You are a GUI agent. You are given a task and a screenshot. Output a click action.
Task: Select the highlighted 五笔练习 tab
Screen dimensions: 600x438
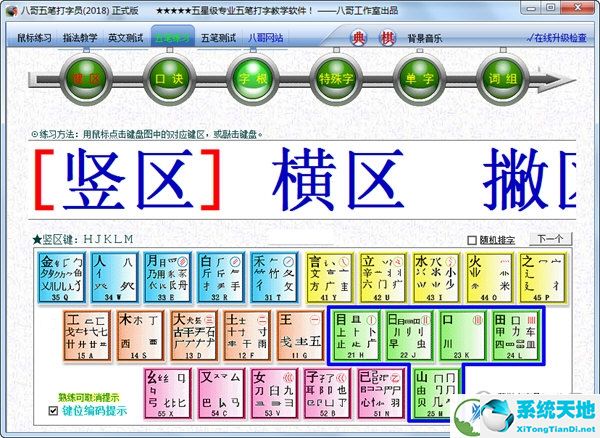pos(172,38)
